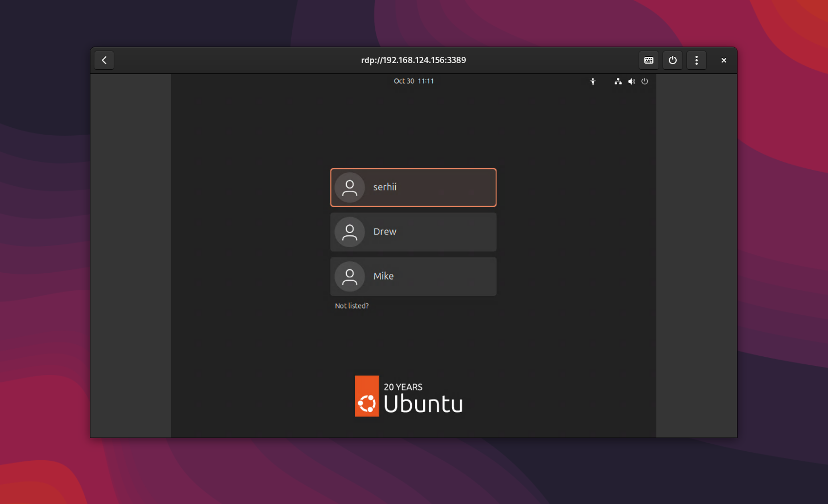
Task: Open the calendar by clicking Oct 30 11:11
Action: 413,81
